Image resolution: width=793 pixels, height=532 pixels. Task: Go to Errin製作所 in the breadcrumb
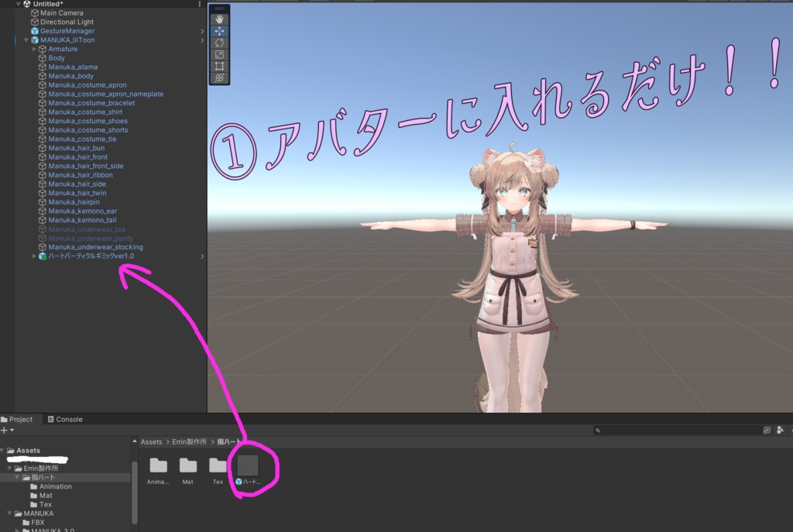[x=189, y=442]
